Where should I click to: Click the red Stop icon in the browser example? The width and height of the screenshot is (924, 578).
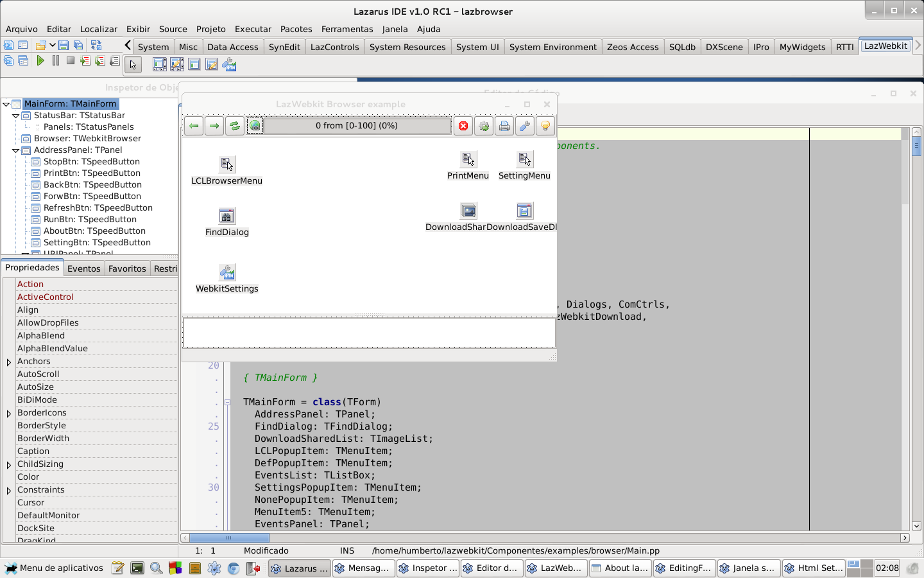pos(463,125)
